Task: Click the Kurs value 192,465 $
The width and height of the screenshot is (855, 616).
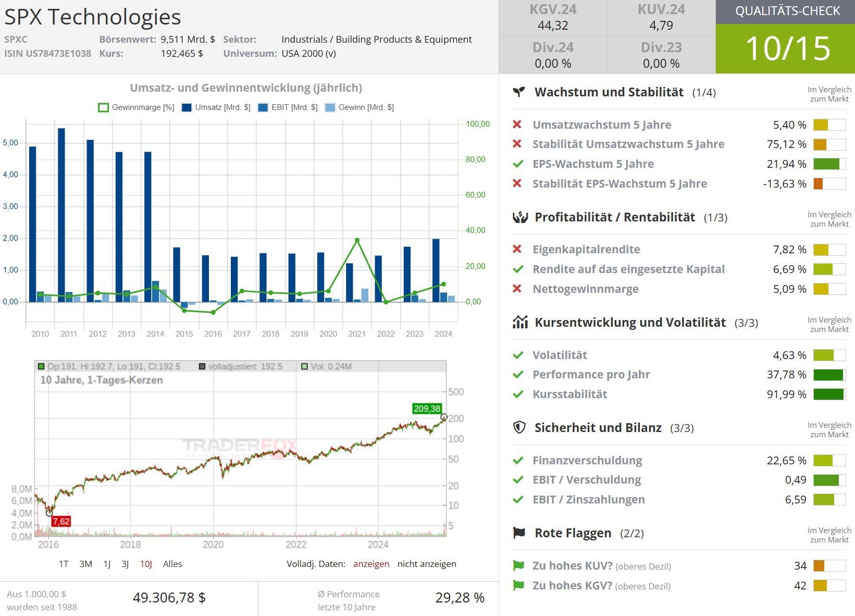Action: coord(182,53)
